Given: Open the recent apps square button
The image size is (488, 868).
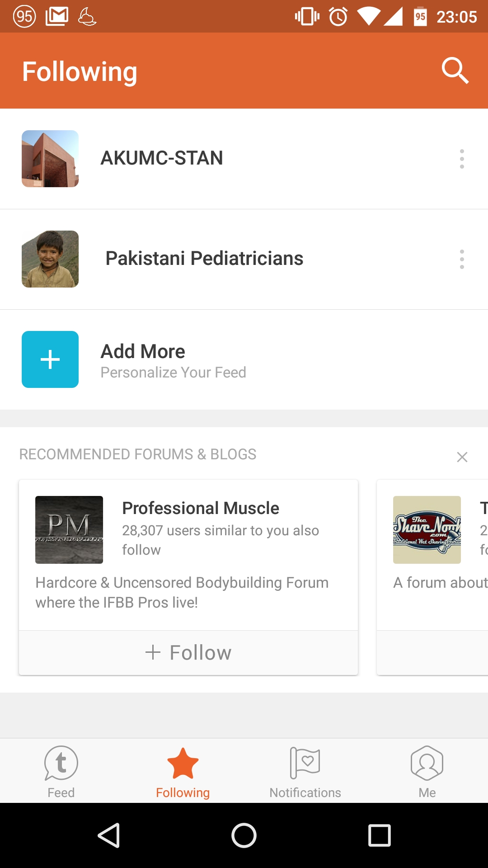Looking at the screenshot, I should coord(379,835).
